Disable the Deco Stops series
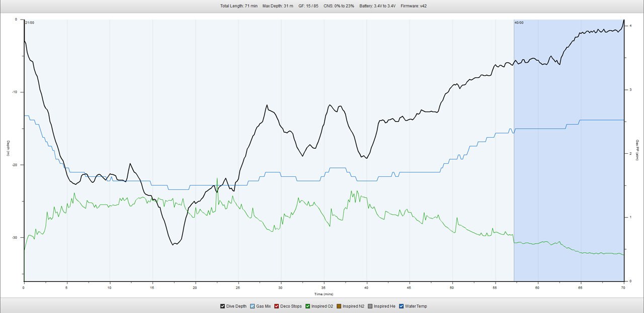 point(277,306)
